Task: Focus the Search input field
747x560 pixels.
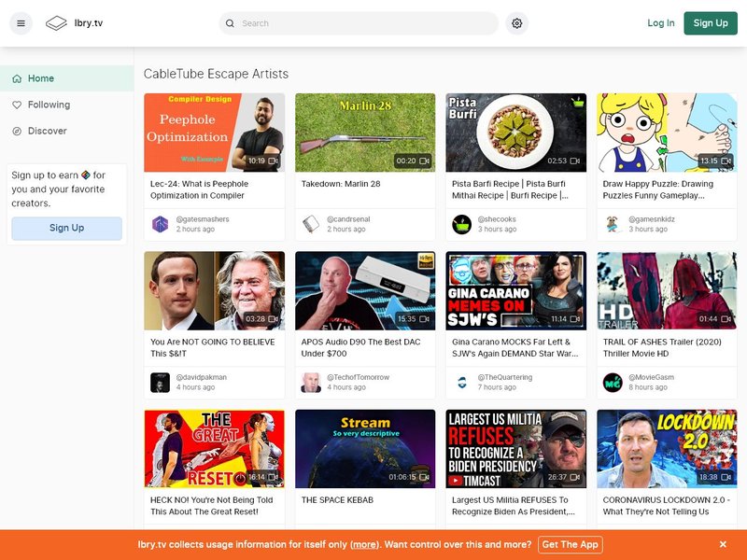Action: click(x=364, y=23)
